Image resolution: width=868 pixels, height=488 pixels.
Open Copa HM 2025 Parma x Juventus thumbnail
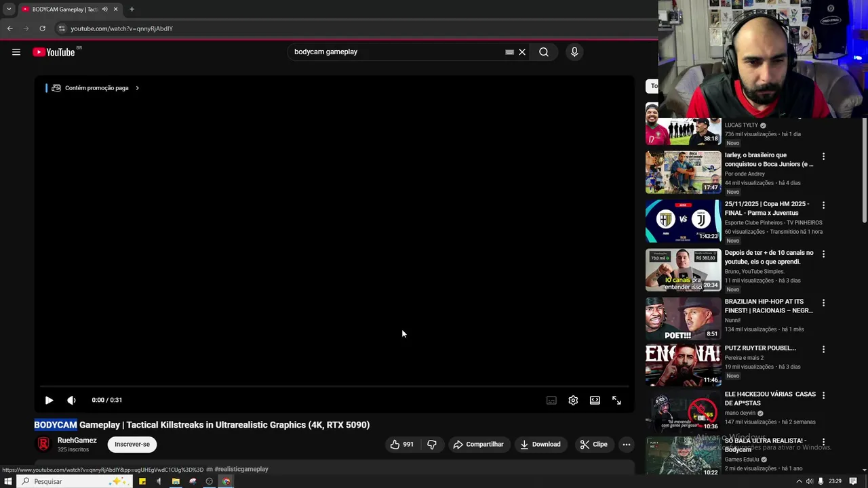(x=683, y=221)
